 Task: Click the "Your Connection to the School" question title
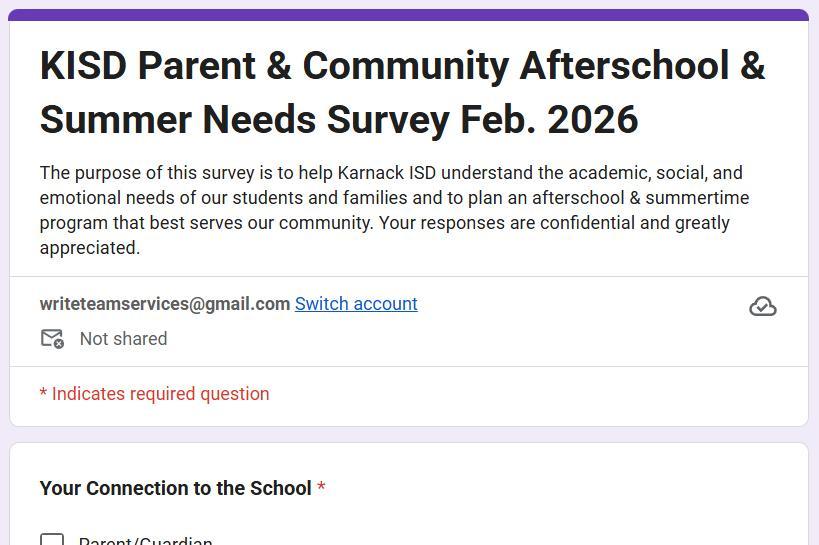point(175,488)
